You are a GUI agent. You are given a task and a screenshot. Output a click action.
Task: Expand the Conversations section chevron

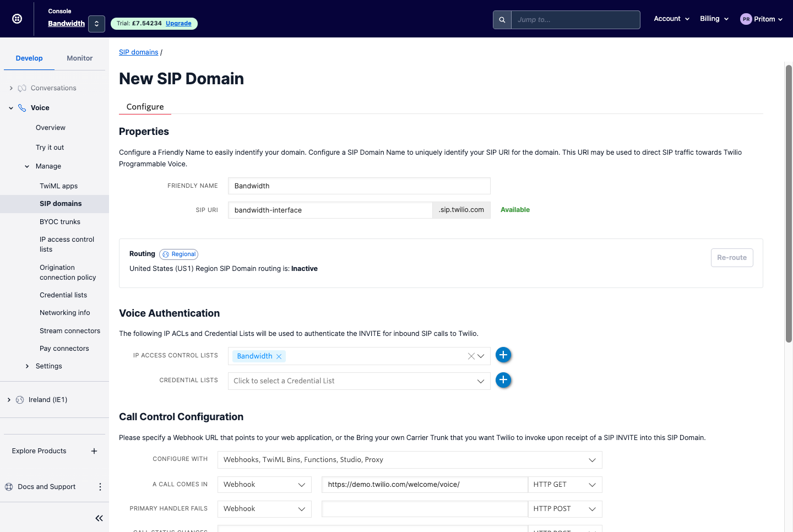point(11,88)
